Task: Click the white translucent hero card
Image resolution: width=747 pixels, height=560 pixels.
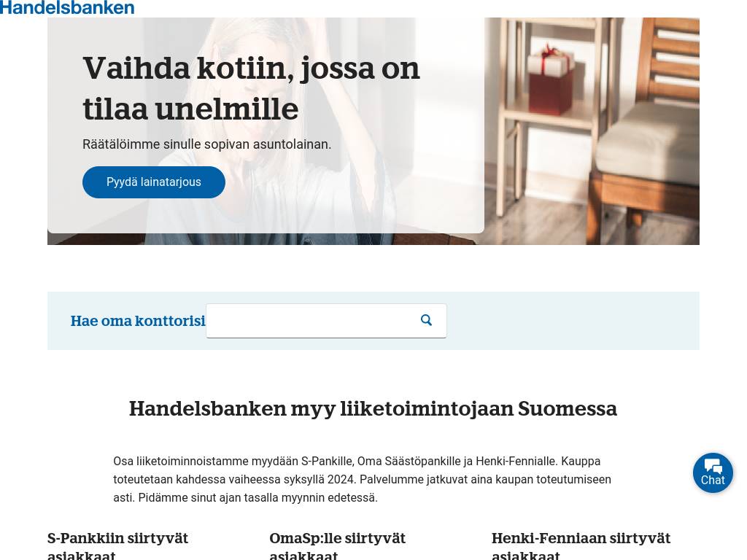Action: tap(266, 125)
